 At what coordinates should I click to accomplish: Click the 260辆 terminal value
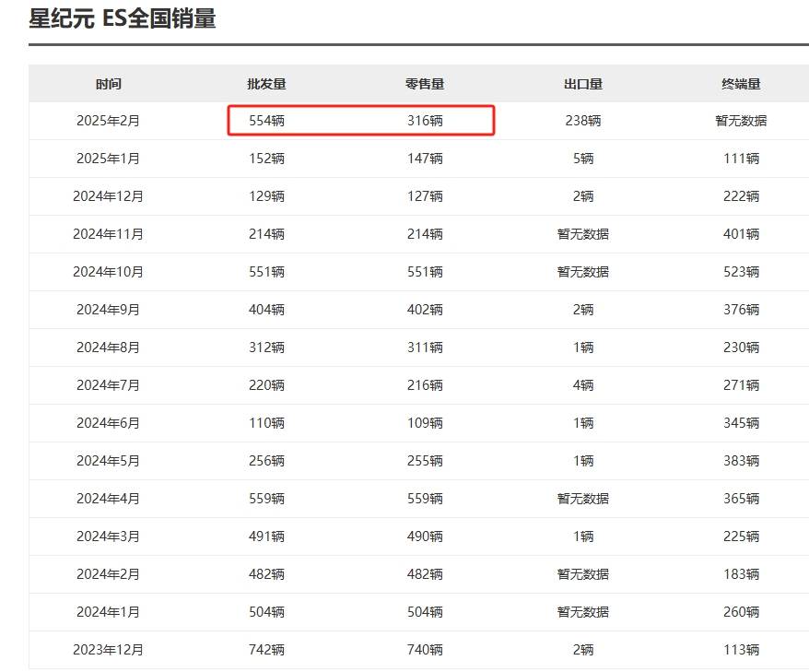[741, 611]
